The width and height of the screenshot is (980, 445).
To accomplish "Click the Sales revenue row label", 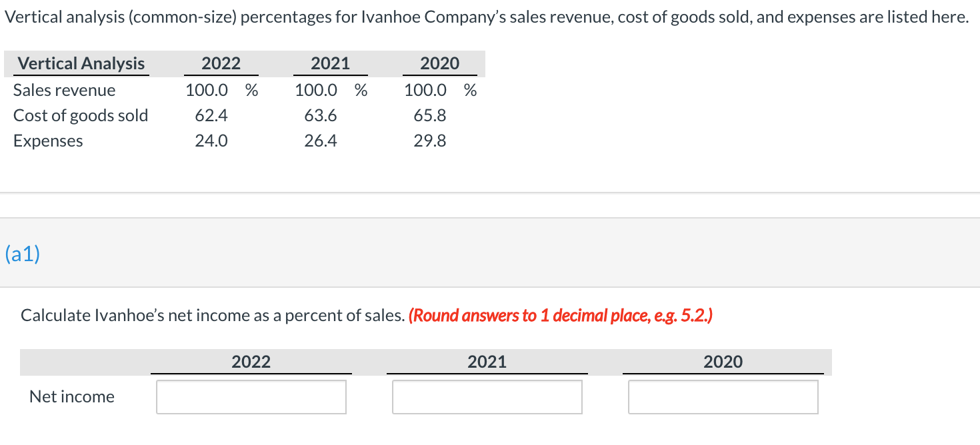I will click(x=65, y=90).
